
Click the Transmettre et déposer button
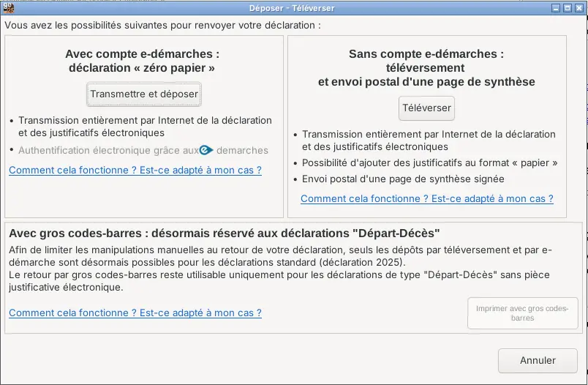click(x=144, y=94)
